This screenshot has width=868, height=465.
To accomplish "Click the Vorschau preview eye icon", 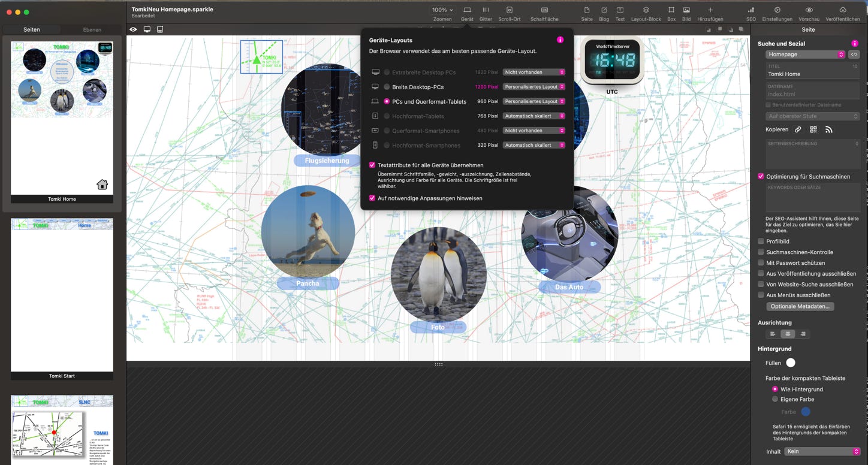I will (x=809, y=10).
